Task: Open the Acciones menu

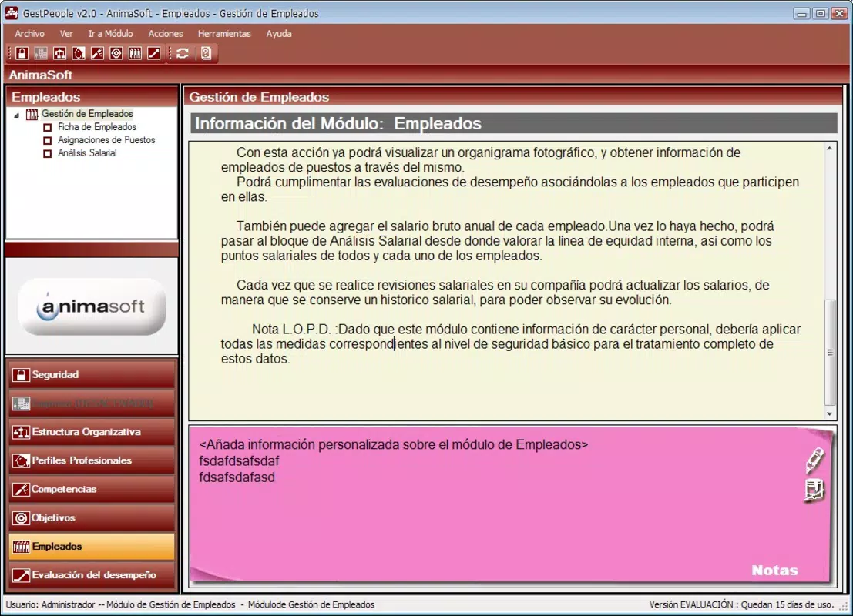Action: coord(166,34)
